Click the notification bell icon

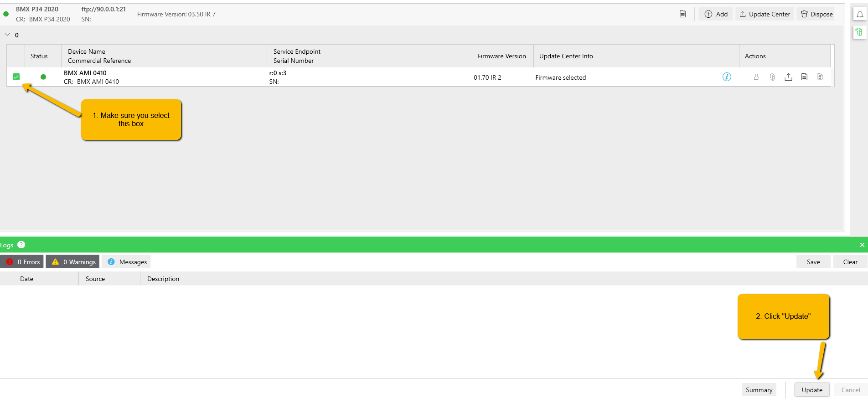pos(860,14)
